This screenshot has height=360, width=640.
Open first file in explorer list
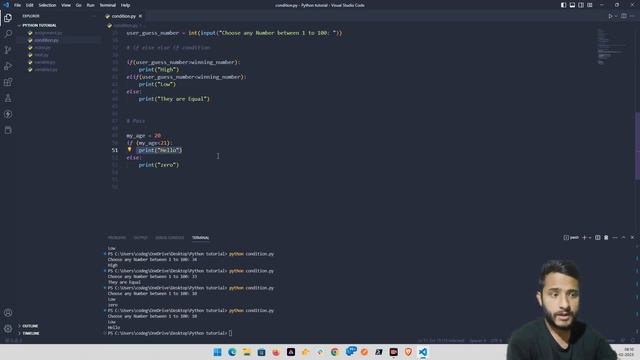48,33
